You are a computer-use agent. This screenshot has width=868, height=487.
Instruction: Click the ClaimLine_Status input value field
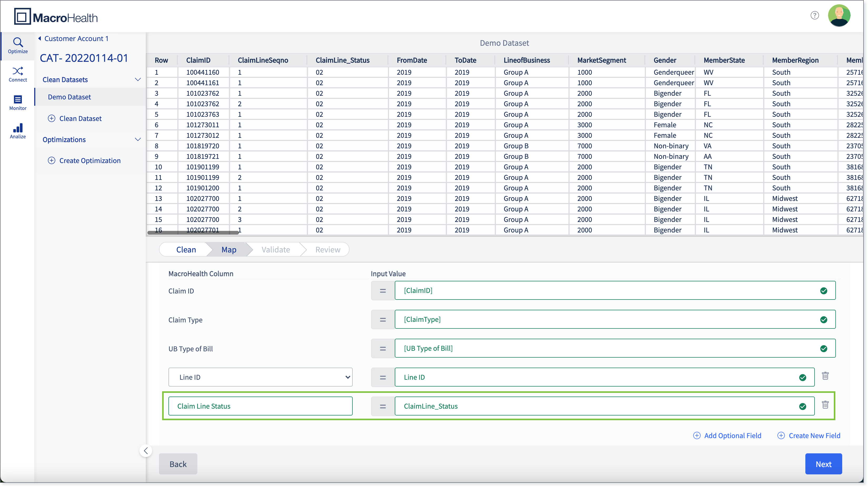(605, 406)
